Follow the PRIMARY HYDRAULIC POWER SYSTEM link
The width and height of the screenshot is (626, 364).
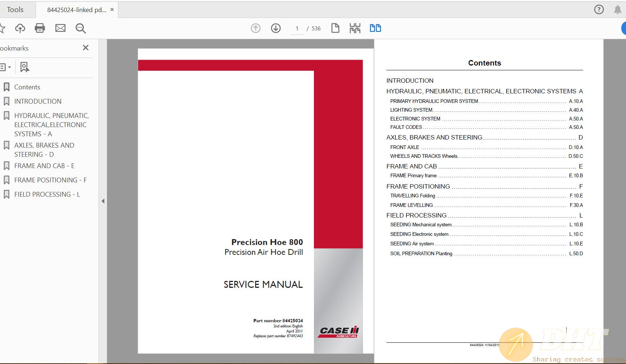486,101
